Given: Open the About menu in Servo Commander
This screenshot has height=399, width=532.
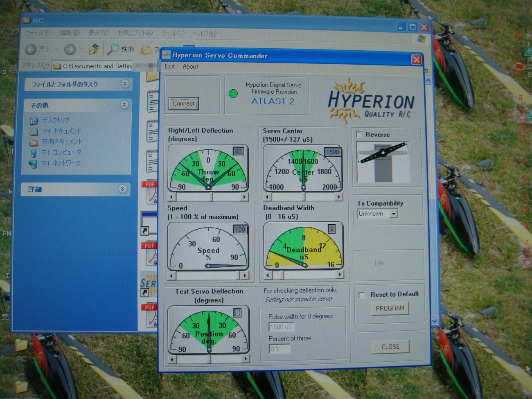Looking at the screenshot, I should [x=190, y=66].
